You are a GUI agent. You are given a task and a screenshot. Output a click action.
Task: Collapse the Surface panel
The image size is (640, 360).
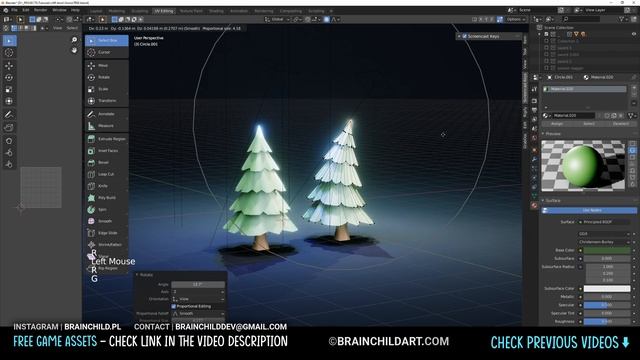click(543, 201)
